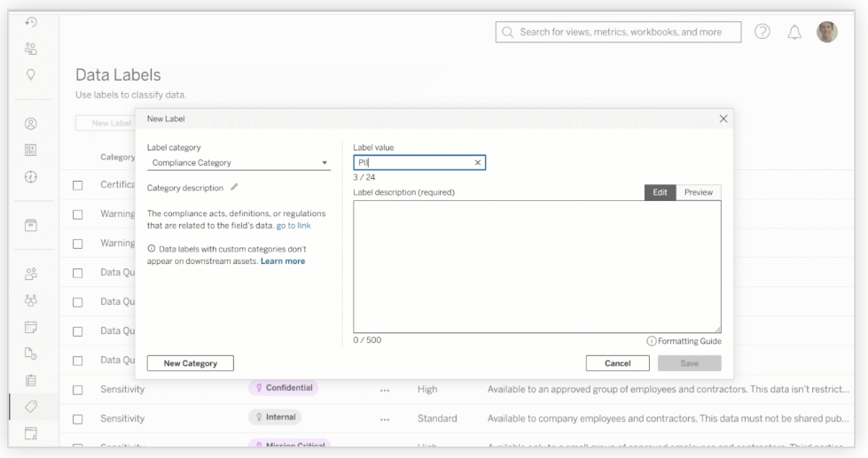868x458 pixels.
Task: Open the notifications bell
Action: click(x=796, y=33)
